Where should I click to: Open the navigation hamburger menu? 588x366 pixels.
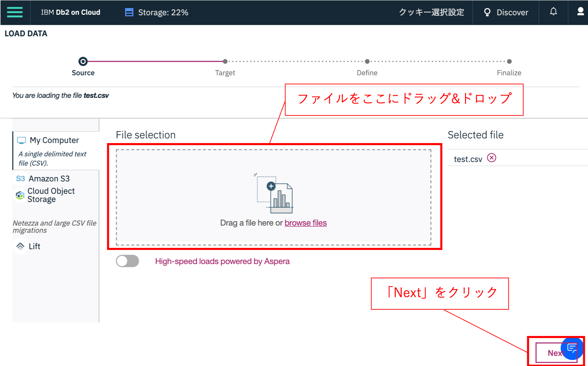pos(14,12)
